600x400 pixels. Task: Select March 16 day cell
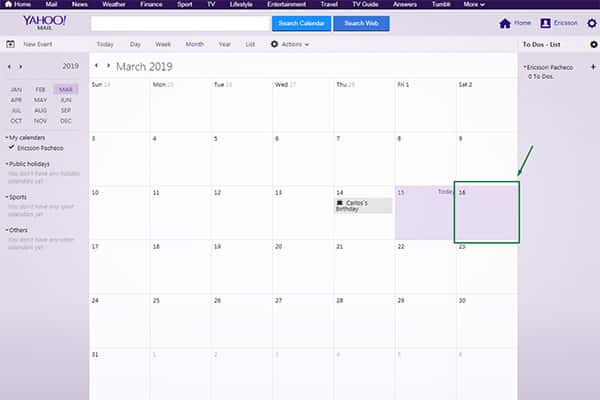[487, 212]
